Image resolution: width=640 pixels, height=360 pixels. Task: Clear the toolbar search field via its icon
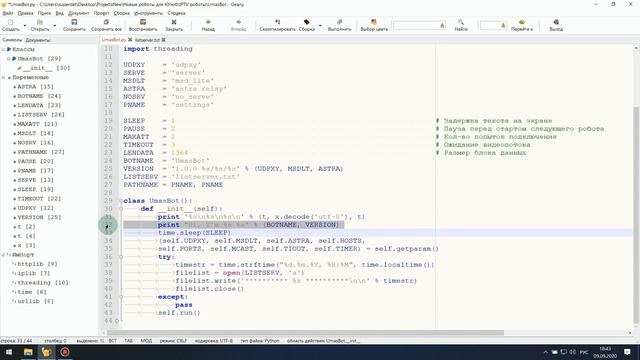(442, 25)
